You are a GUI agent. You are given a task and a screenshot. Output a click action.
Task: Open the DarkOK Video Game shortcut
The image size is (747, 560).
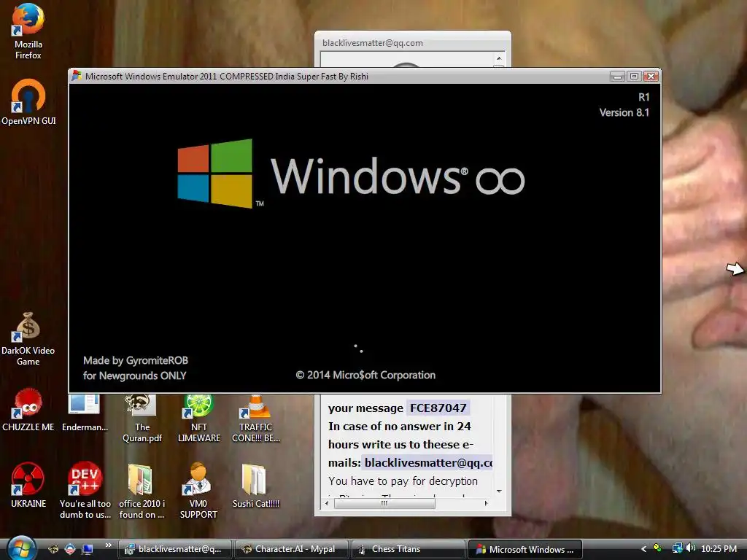click(28, 339)
